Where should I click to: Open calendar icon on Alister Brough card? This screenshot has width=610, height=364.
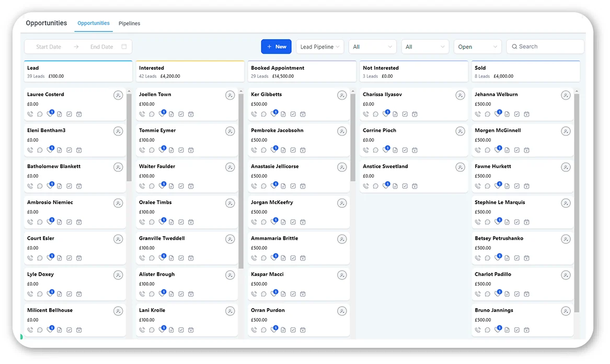point(191,294)
